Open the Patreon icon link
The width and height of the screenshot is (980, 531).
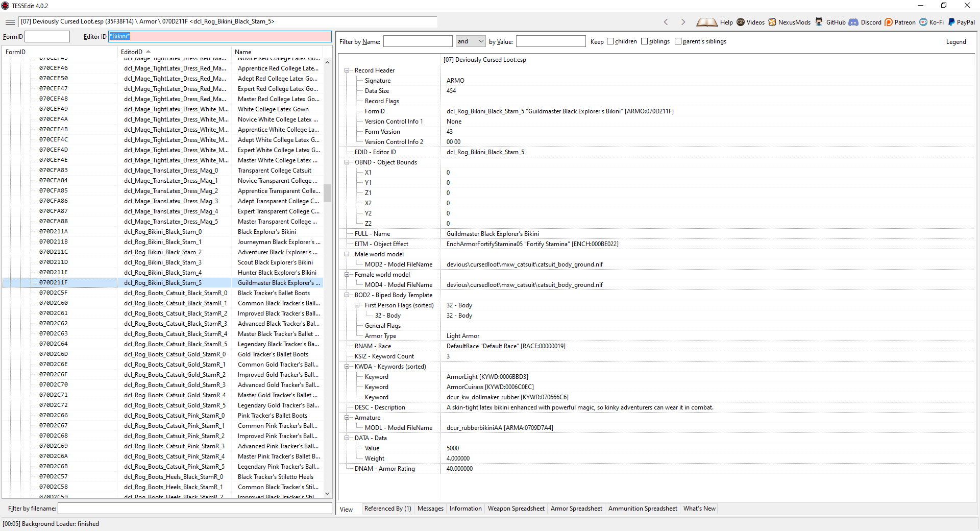point(889,22)
